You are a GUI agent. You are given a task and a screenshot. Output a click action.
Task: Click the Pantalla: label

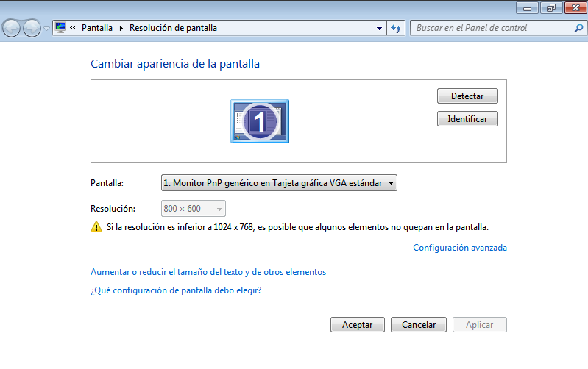pos(107,183)
